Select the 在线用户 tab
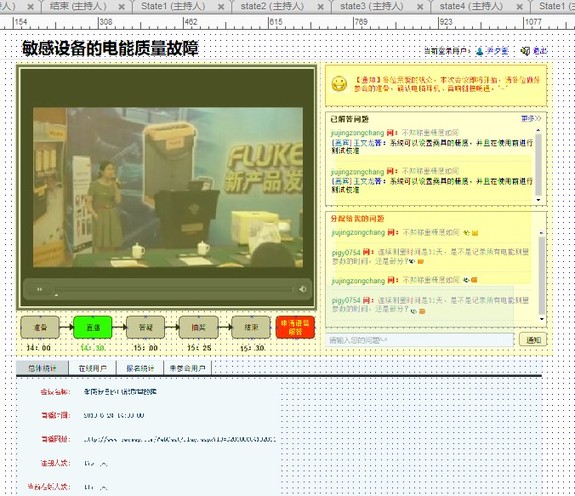 92,368
